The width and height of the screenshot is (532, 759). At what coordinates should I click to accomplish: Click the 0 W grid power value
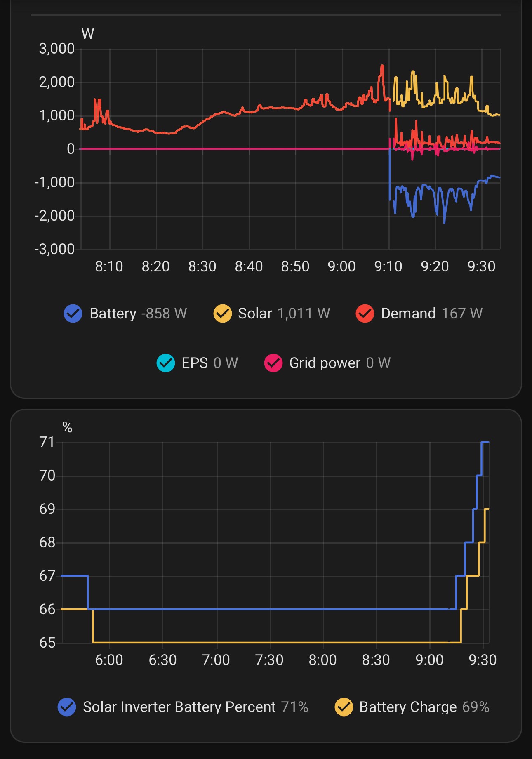tap(378, 363)
